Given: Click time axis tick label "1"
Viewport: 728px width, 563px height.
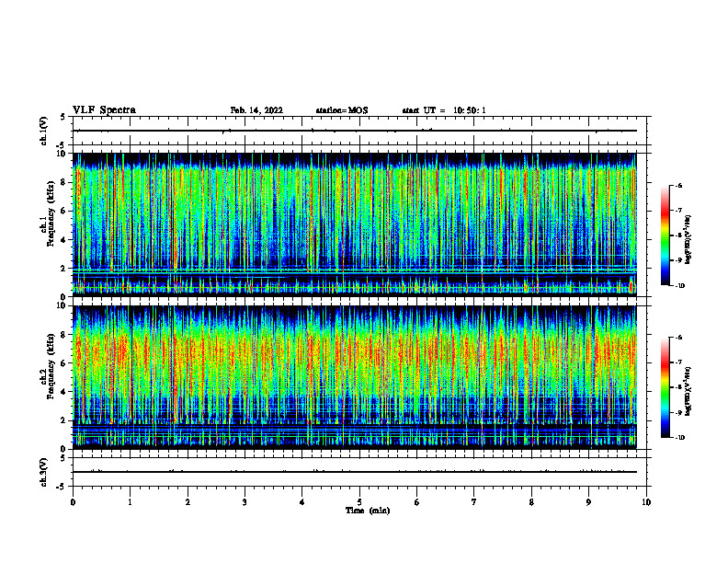Looking at the screenshot, I should 130,502.
